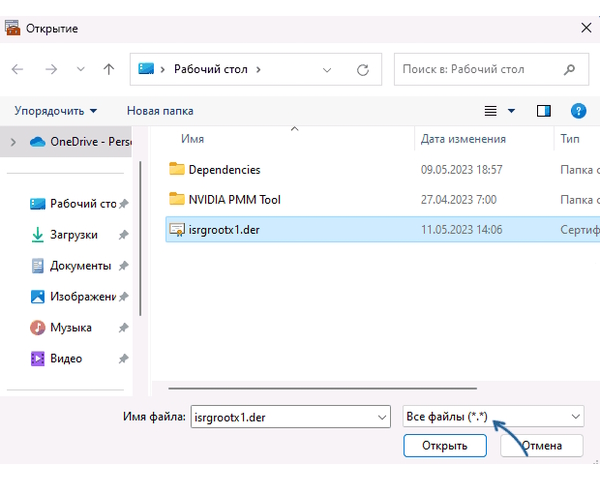Refresh the folder view
The width and height of the screenshot is (600, 480).
tap(362, 70)
